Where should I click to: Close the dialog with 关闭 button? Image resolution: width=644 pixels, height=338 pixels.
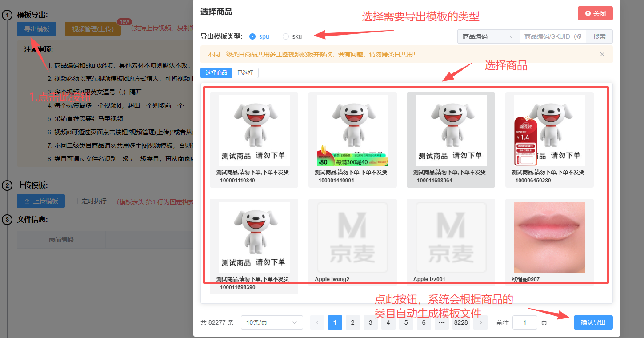(595, 13)
